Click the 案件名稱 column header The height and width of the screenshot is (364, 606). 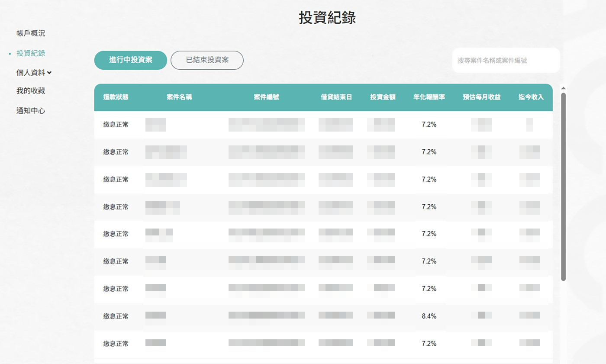click(179, 97)
